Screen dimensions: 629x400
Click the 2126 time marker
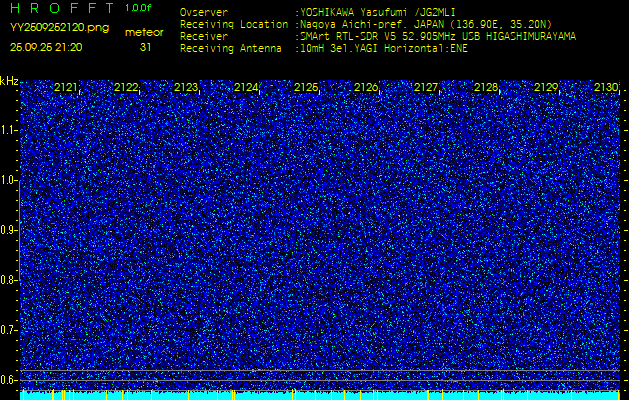click(366, 87)
